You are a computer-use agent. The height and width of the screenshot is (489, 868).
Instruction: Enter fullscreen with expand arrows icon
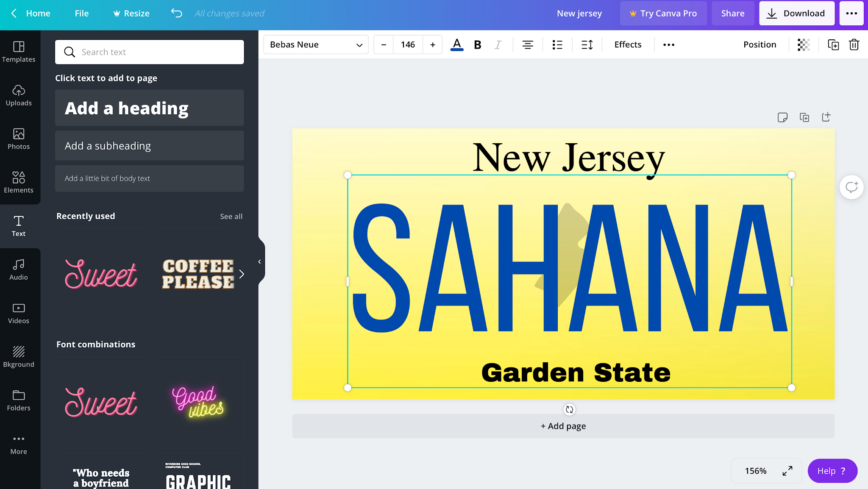tap(787, 471)
